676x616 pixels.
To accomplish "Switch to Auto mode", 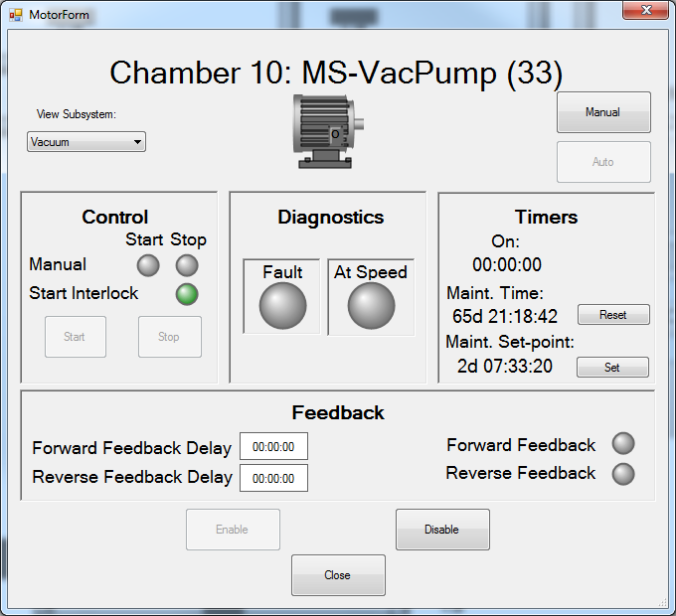I will pos(602,162).
